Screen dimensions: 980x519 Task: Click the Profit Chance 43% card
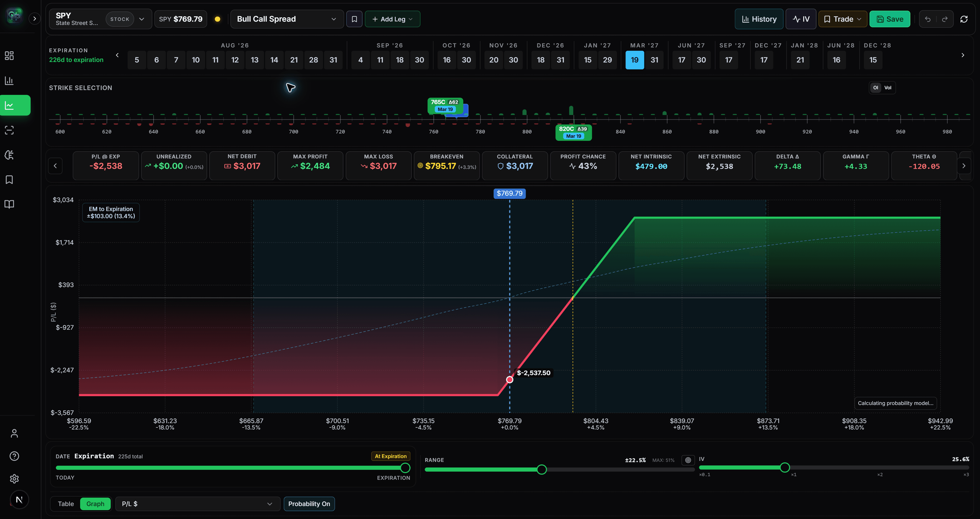583,165
